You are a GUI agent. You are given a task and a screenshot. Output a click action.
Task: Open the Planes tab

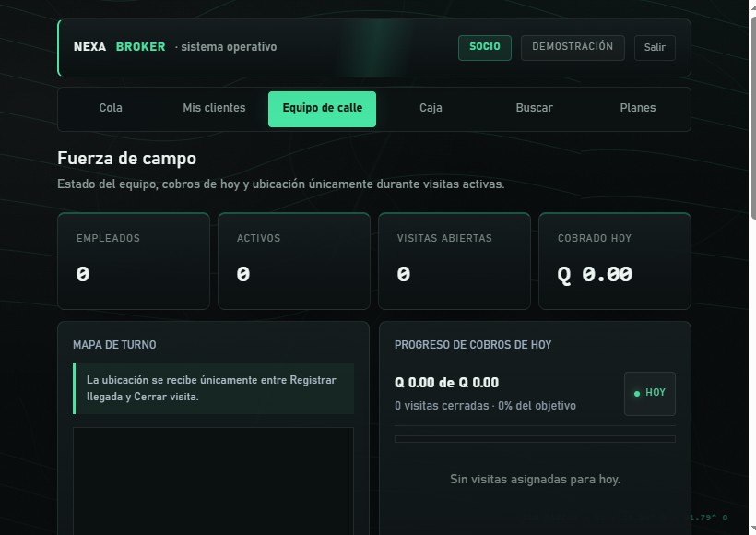tap(637, 108)
